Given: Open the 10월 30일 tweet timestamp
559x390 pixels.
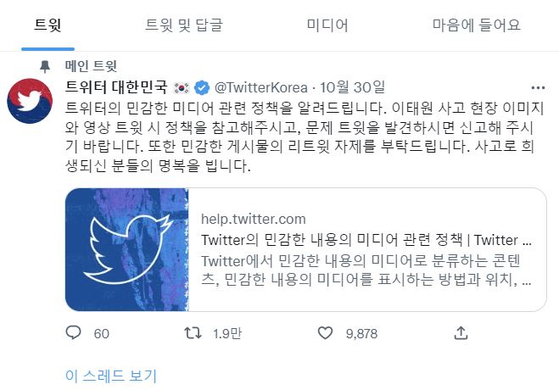Looking at the screenshot, I should tap(352, 87).
